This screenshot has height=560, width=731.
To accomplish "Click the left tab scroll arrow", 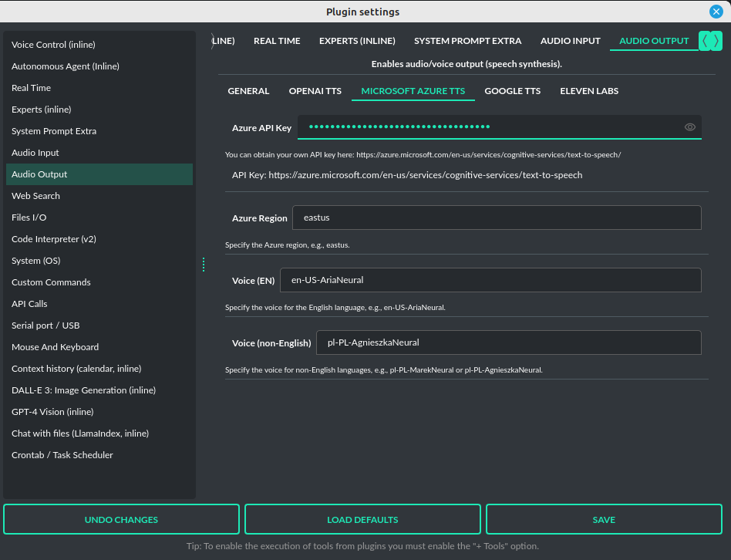I will point(704,41).
